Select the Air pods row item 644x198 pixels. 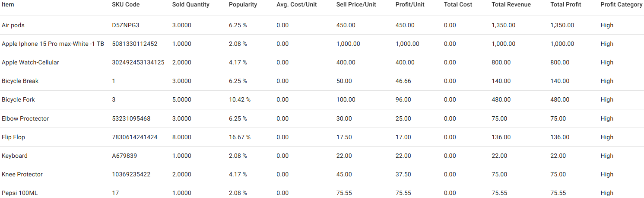coord(13,25)
